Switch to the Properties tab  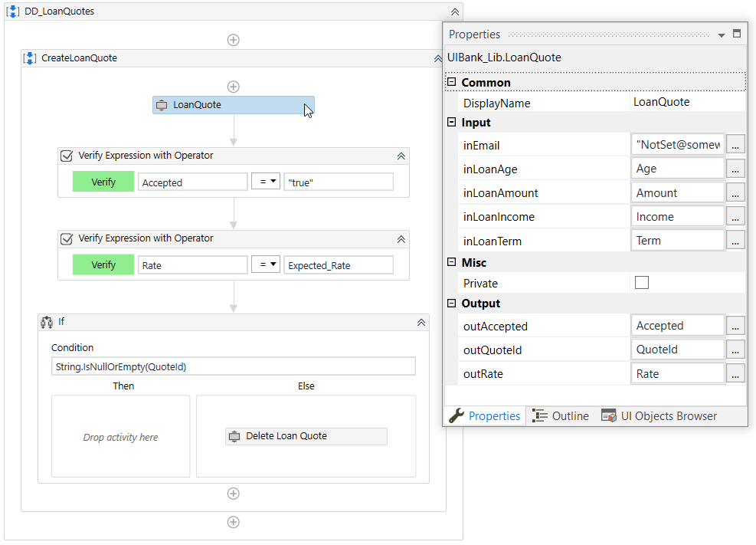click(x=485, y=415)
